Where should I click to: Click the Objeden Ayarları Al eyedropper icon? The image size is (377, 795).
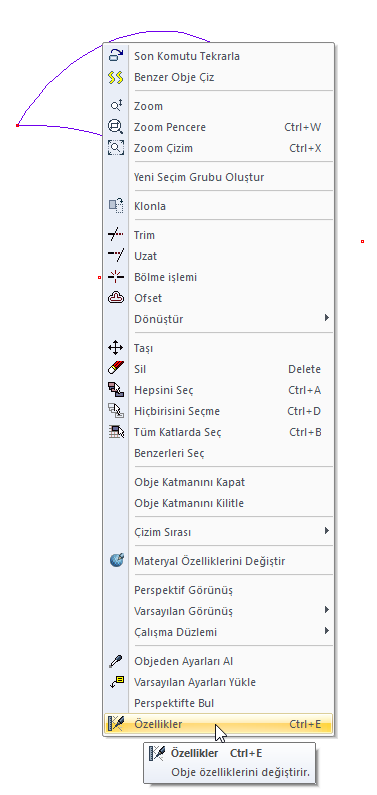(x=116, y=661)
